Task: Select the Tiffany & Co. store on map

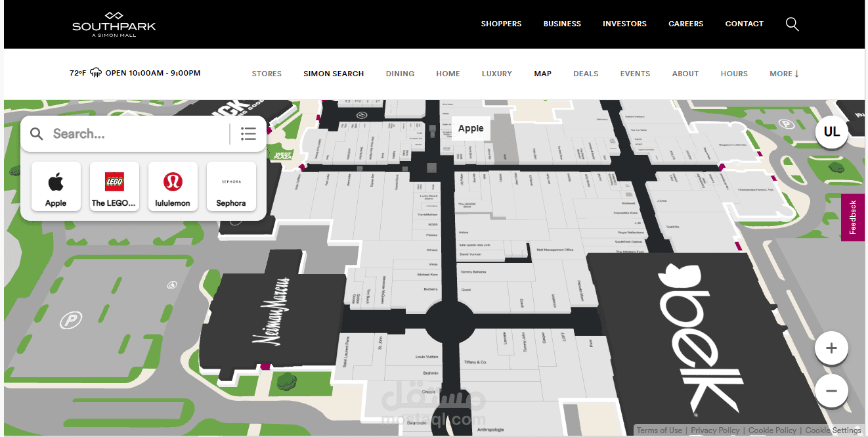Action: pyautogui.click(x=475, y=362)
